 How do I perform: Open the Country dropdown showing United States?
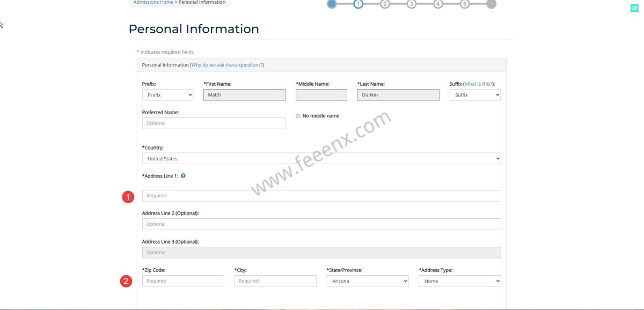[x=321, y=159]
